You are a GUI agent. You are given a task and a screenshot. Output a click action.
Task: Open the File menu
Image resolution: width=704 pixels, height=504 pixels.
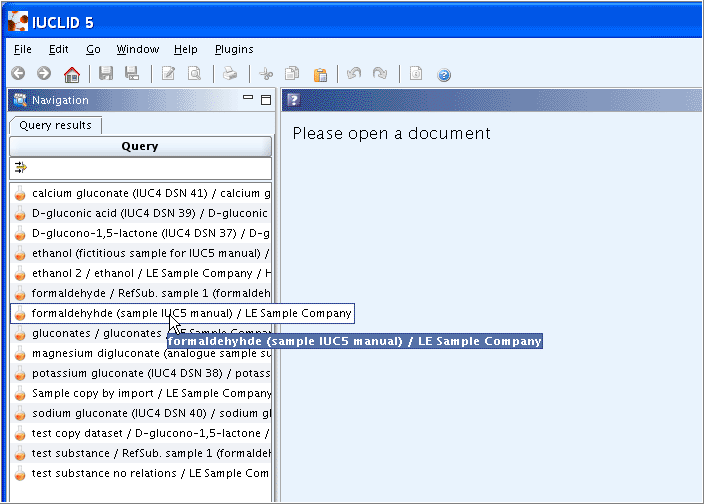pos(22,49)
